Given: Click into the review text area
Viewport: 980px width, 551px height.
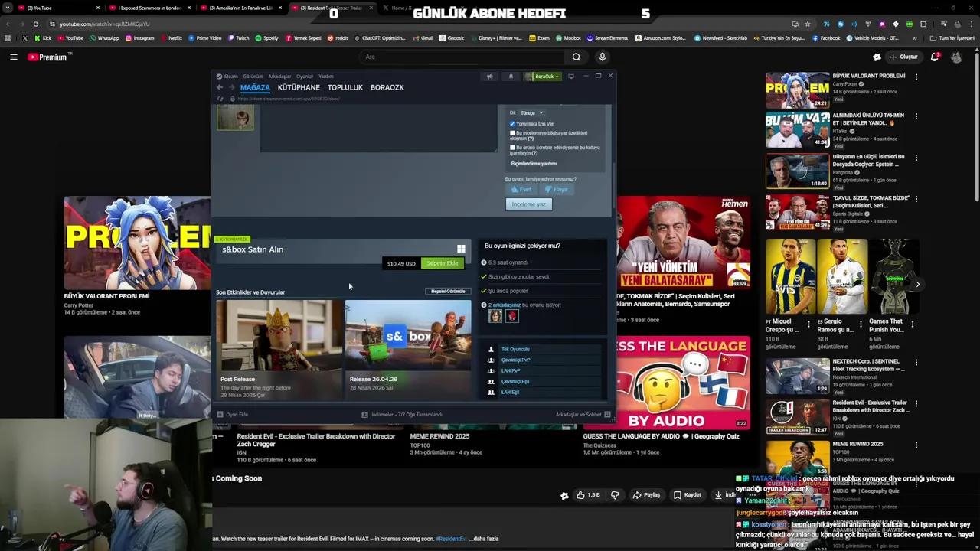Looking at the screenshot, I should coord(378,129).
